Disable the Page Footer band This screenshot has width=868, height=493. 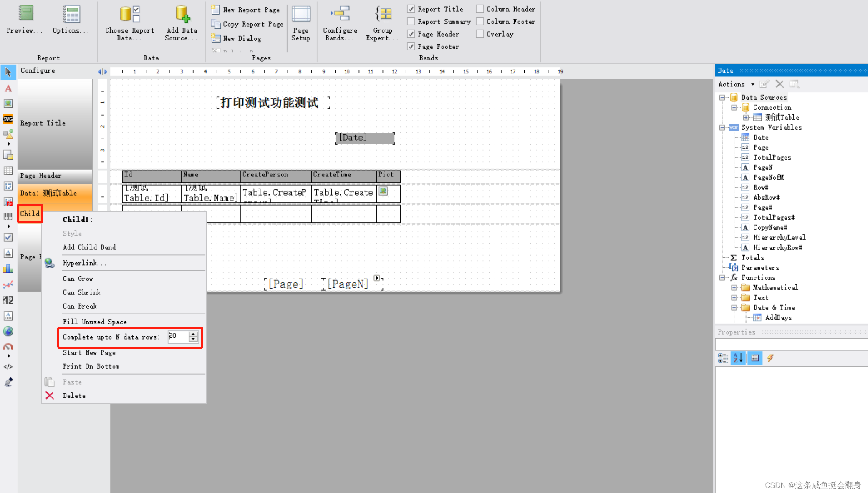point(411,46)
